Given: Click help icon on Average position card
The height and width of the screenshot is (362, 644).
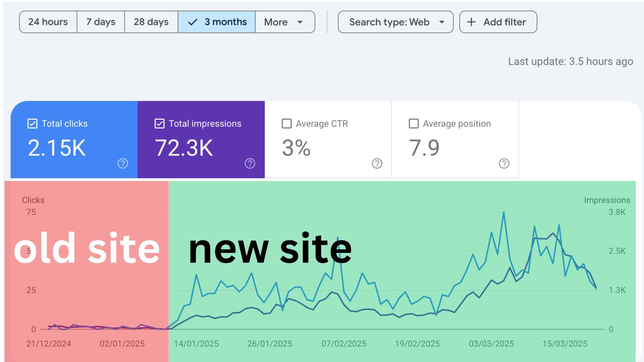Looking at the screenshot, I should (503, 163).
